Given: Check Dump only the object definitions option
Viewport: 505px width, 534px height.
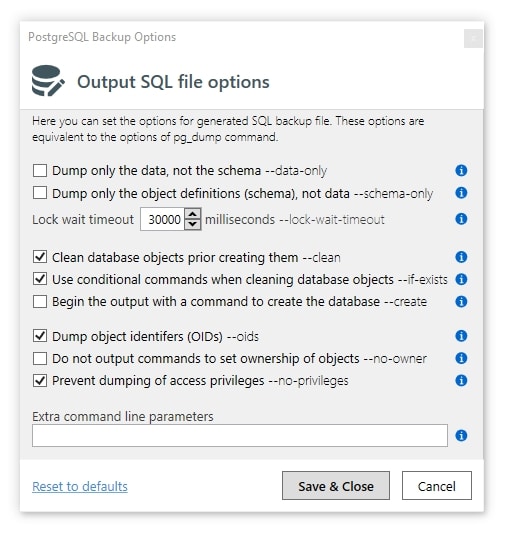Looking at the screenshot, I should 40,193.
